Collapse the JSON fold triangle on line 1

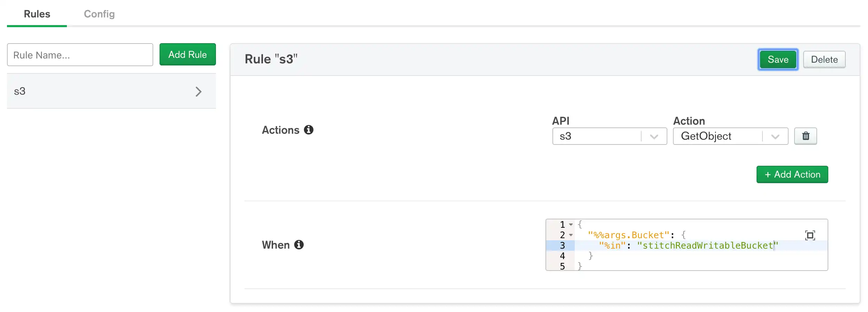571,224
